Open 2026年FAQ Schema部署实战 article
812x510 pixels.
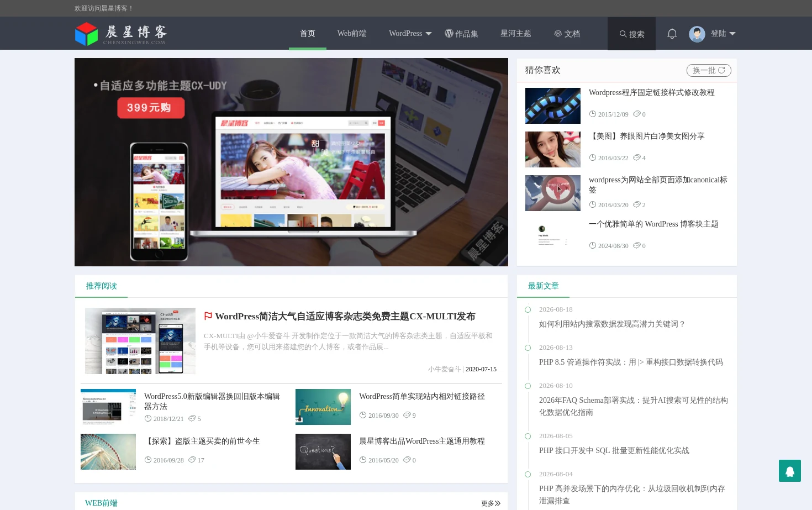(634, 406)
